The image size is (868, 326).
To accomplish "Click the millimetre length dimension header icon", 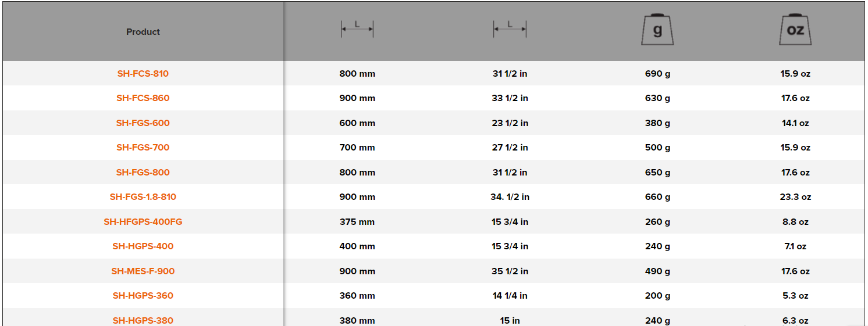I will pyautogui.click(x=357, y=29).
